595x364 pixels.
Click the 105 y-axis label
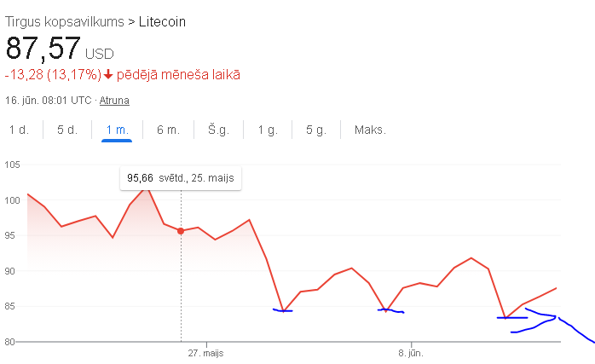(x=12, y=165)
